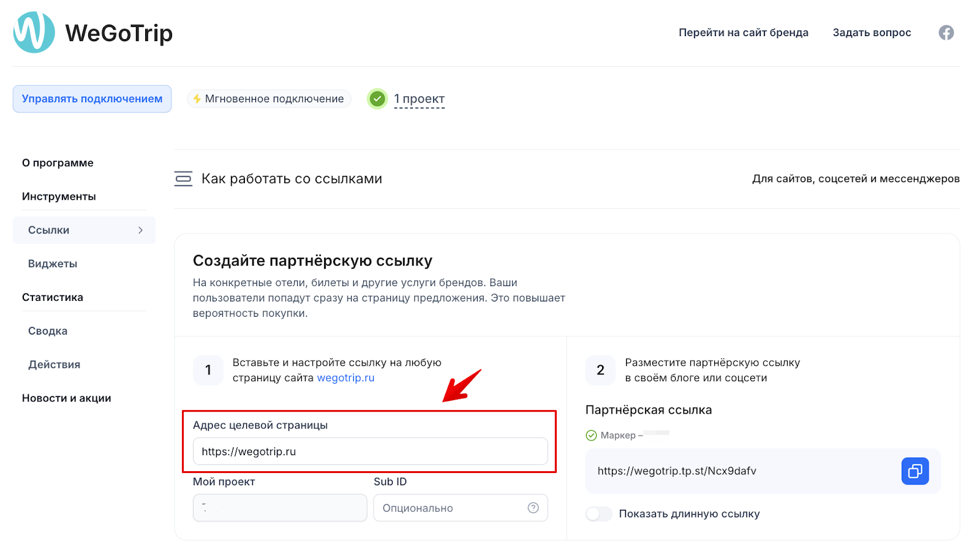Click the WeGoTrip logo icon
Image resolution: width=980 pixels, height=549 pixels.
(34, 32)
